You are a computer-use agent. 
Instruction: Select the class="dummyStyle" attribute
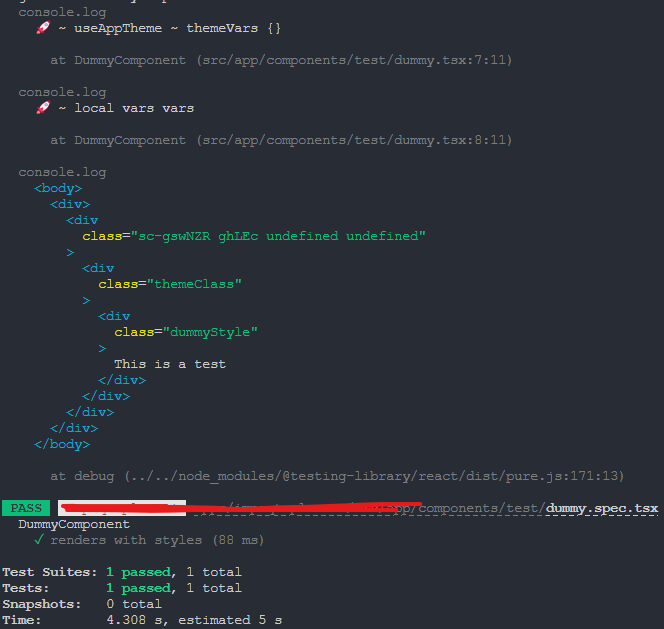pos(186,332)
